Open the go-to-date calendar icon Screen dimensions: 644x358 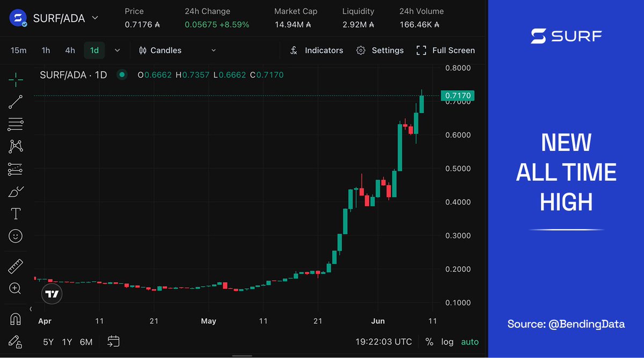click(x=113, y=341)
